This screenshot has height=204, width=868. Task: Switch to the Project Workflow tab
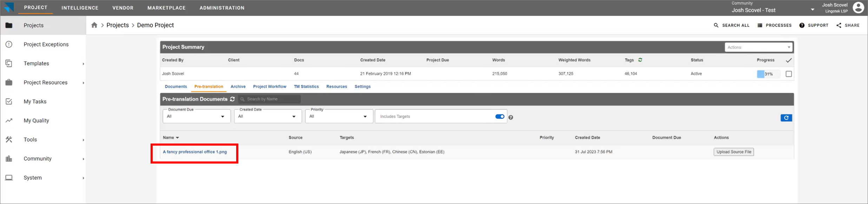(x=270, y=87)
